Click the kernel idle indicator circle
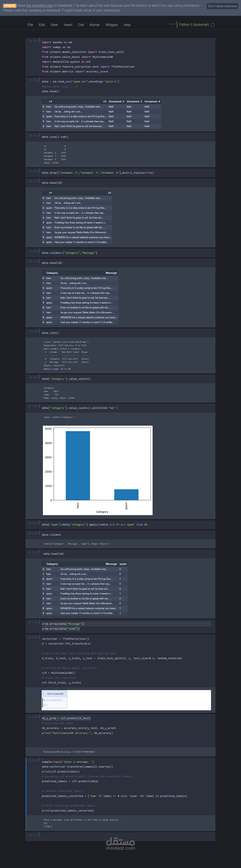Image resolution: width=241 pixels, height=868 pixels. pos(212,25)
